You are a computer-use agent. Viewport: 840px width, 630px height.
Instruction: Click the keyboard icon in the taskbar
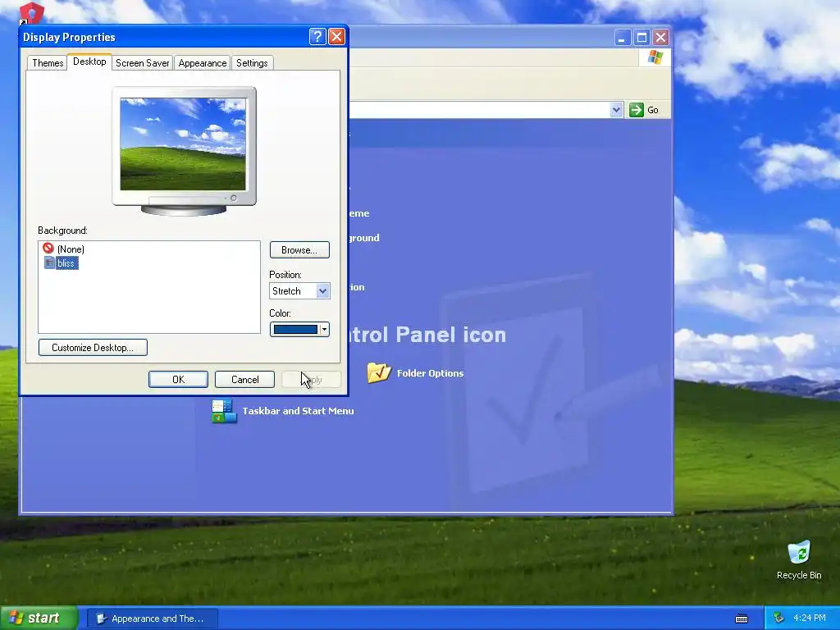[x=742, y=619]
